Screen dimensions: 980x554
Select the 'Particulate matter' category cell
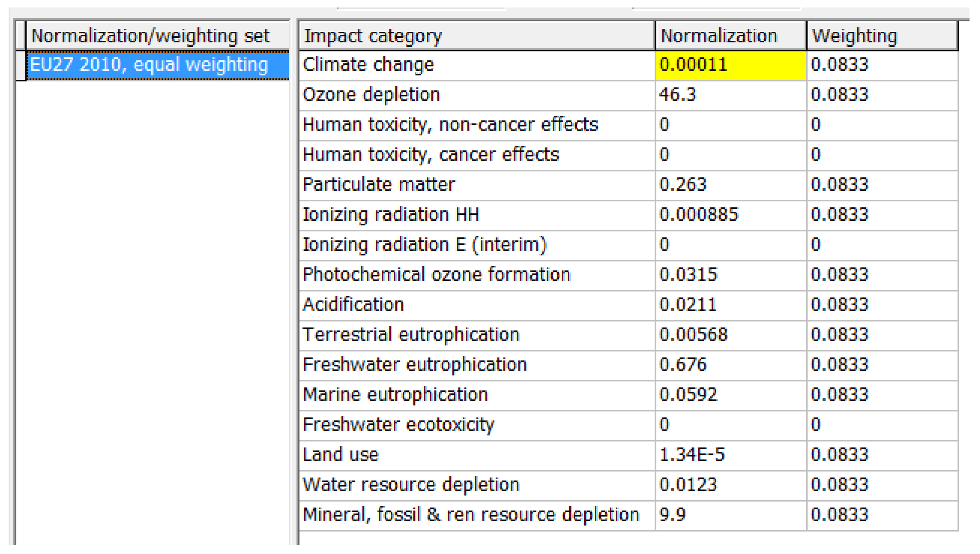[477, 185]
